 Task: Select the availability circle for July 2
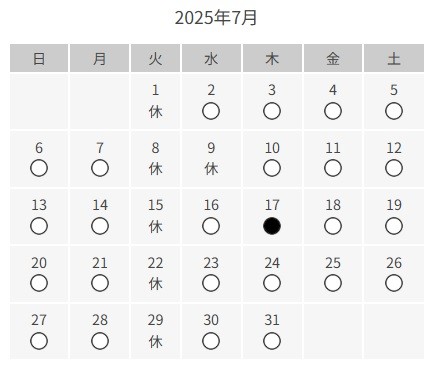point(211,111)
